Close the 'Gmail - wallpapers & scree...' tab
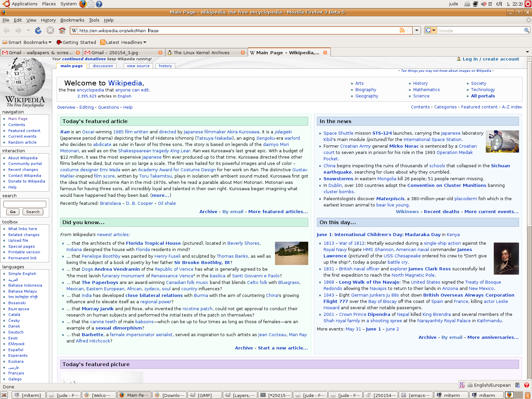The height and width of the screenshot is (399, 532). [x=78, y=53]
